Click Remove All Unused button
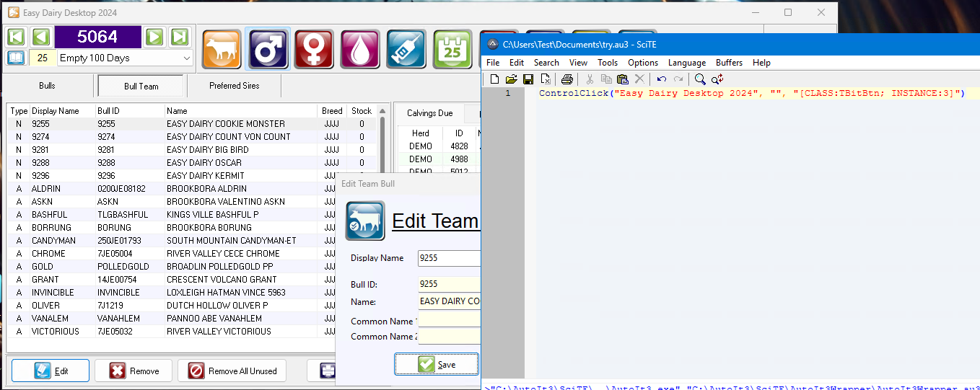Screen dimensions: 980x390 coord(232,371)
